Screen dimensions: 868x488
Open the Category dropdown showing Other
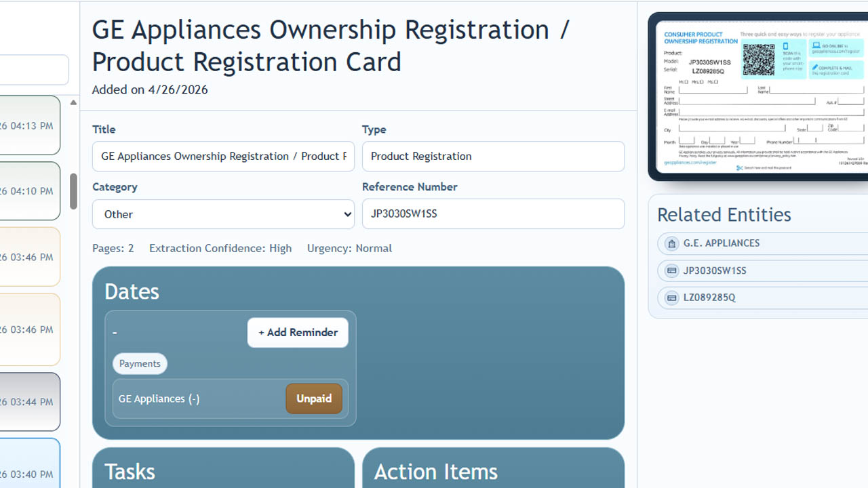click(x=223, y=214)
